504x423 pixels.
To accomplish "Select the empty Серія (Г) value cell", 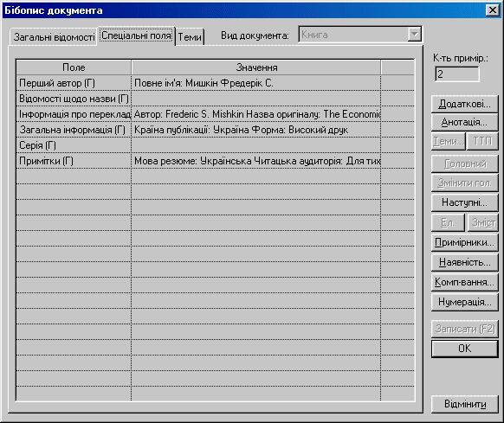I will [256, 145].
